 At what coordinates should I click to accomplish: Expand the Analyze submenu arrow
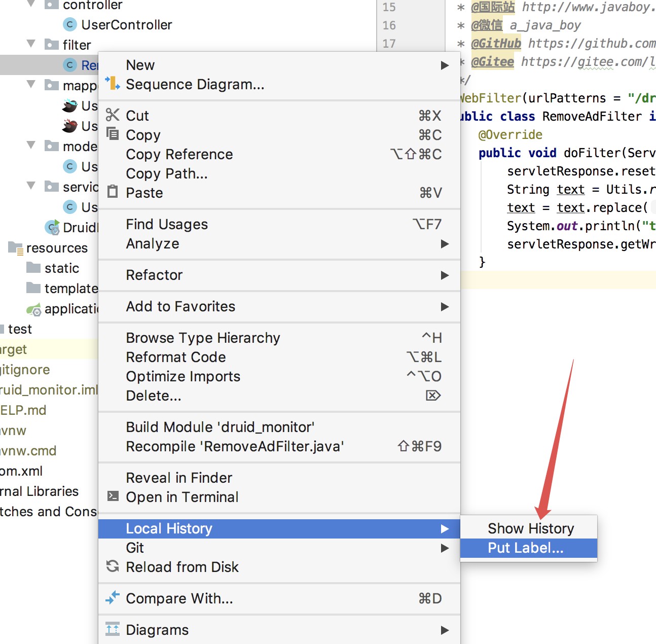pos(445,244)
